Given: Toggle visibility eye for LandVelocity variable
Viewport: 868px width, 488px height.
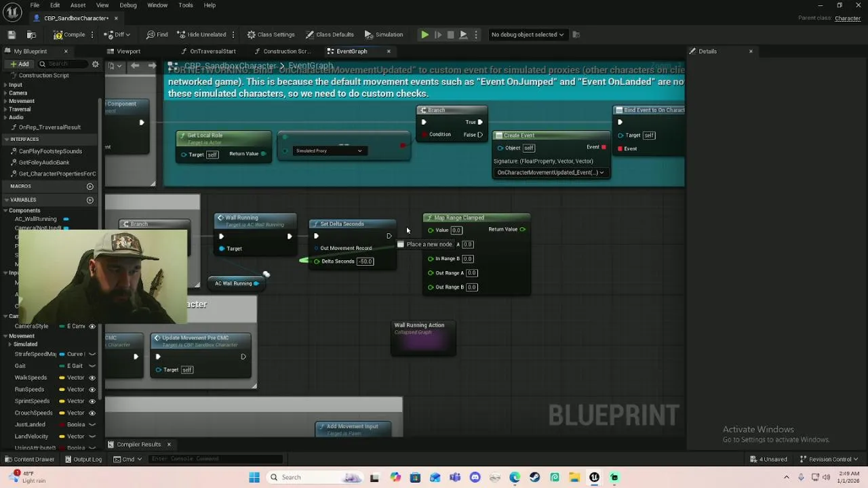Looking at the screenshot, I should click(92, 436).
